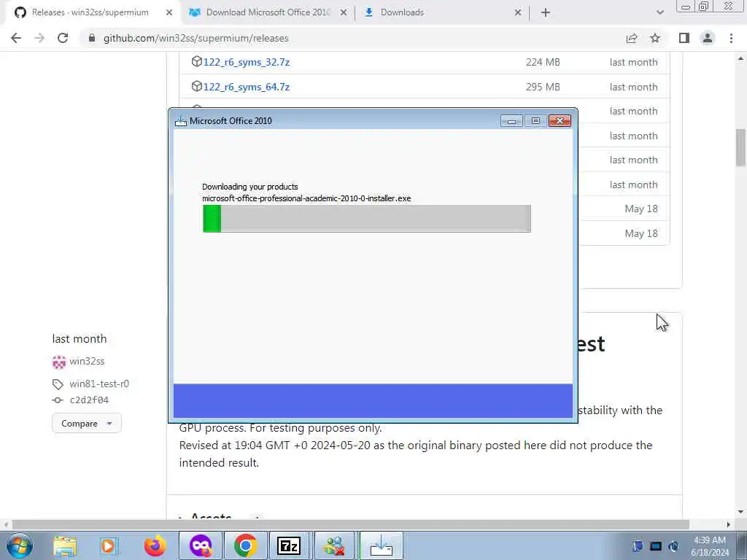The height and width of the screenshot is (560, 747).
Task: Click the horizontal scrollbar at page bottom
Action: tap(351, 525)
